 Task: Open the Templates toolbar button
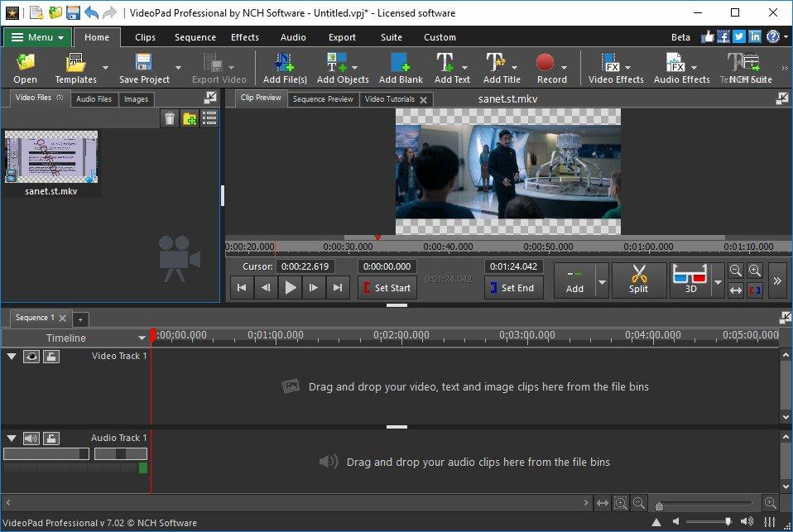(x=76, y=69)
